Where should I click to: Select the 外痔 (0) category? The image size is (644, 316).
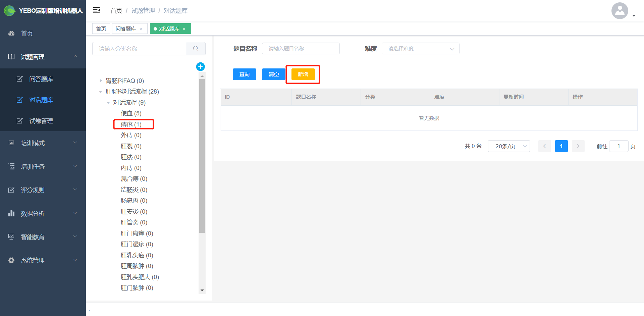tap(131, 135)
